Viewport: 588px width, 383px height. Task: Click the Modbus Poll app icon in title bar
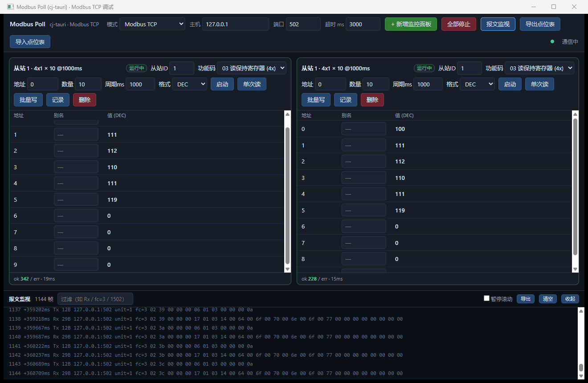[10, 7]
